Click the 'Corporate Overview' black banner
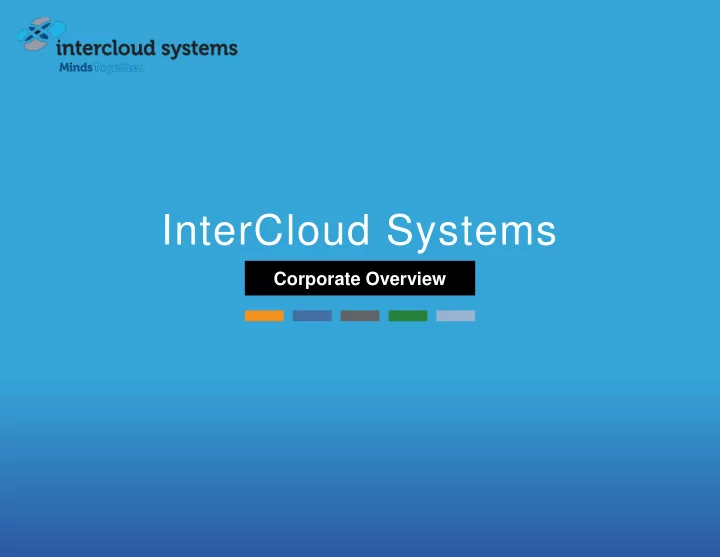Image resolution: width=720 pixels, height=557 pixels. pyautogui.click(x=360, y=278)
